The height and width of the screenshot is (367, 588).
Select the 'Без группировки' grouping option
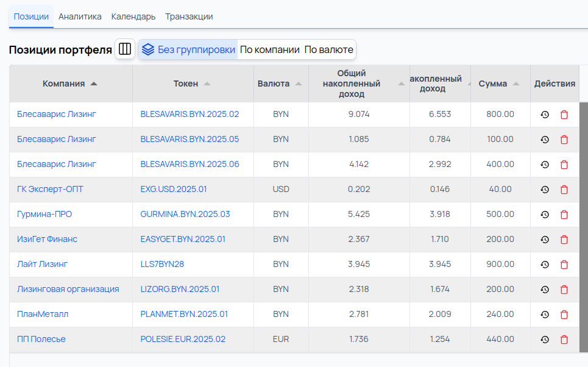coord(188,50)
